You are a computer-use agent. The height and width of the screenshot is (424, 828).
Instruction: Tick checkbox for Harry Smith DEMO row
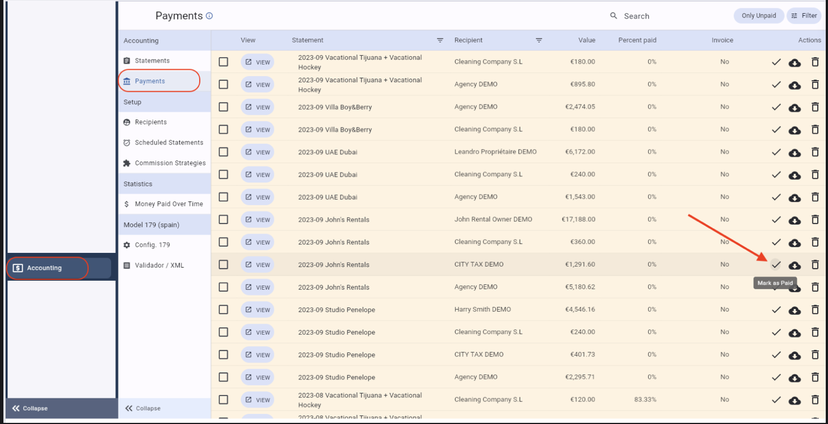click(223, 310)
